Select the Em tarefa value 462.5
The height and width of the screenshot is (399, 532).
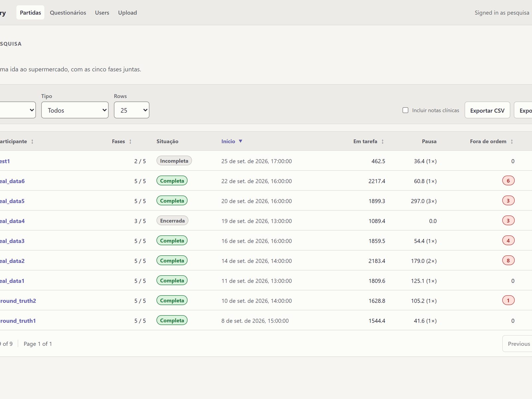[x=378, y=161]
